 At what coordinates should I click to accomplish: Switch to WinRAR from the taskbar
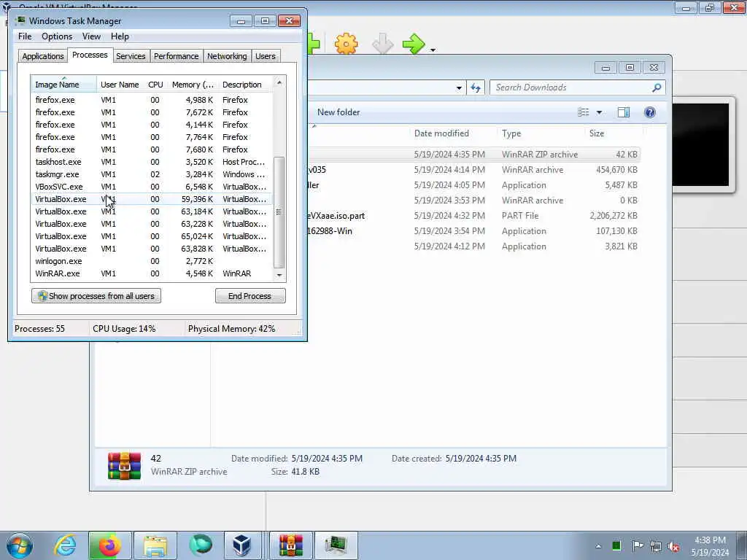(290, 545)
